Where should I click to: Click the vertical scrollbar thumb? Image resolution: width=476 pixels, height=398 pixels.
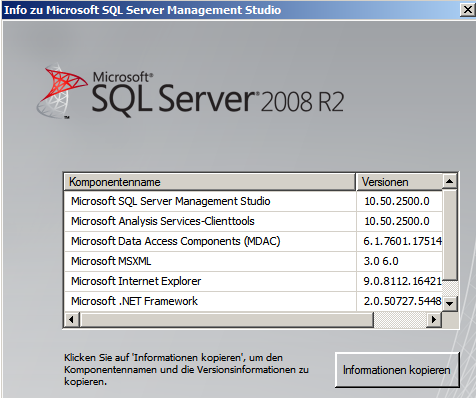pos(450,235)
